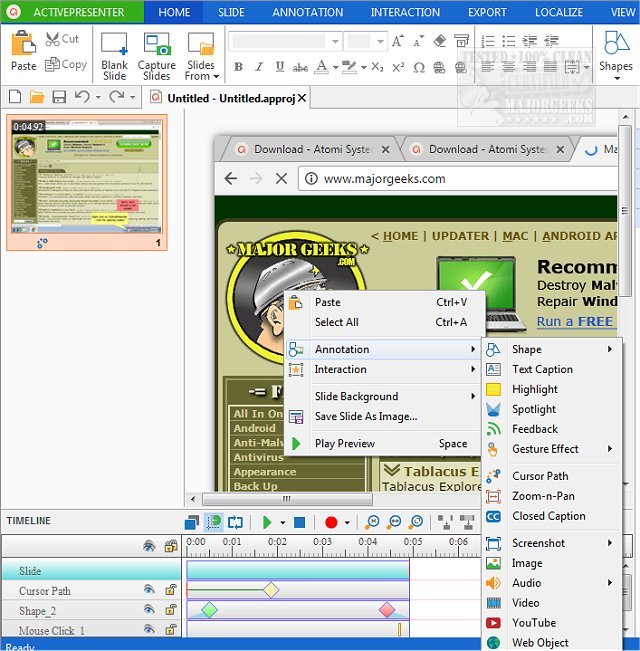Toggle lock on the Cursor Path track
The height and width of the screenshot is (651, 640).
(x=171, y=590)
